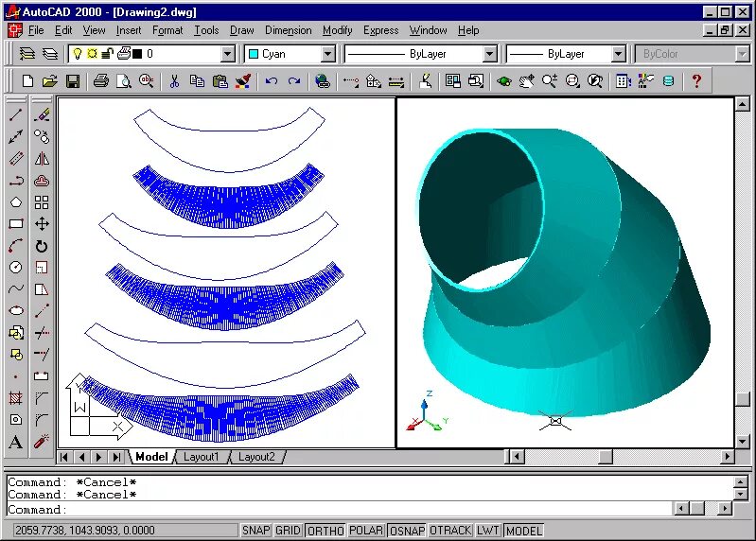Click the New drawing icon
The image size is (756, 541).
click(27, 81)
